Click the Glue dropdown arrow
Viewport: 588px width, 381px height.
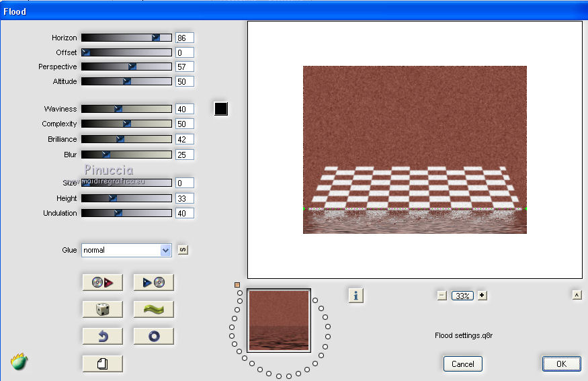point(165,250)
